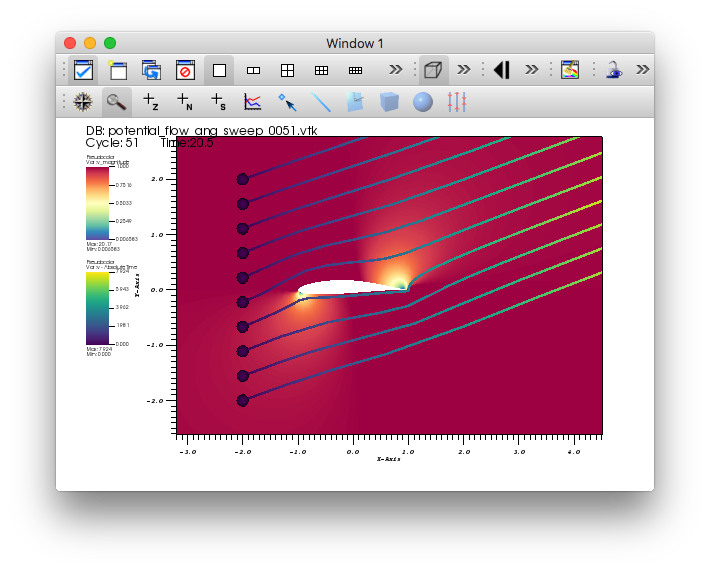Select the navigate mode compass icon
Image resolution: width=710 pixels, height=571 pixels.
[83, 102]
